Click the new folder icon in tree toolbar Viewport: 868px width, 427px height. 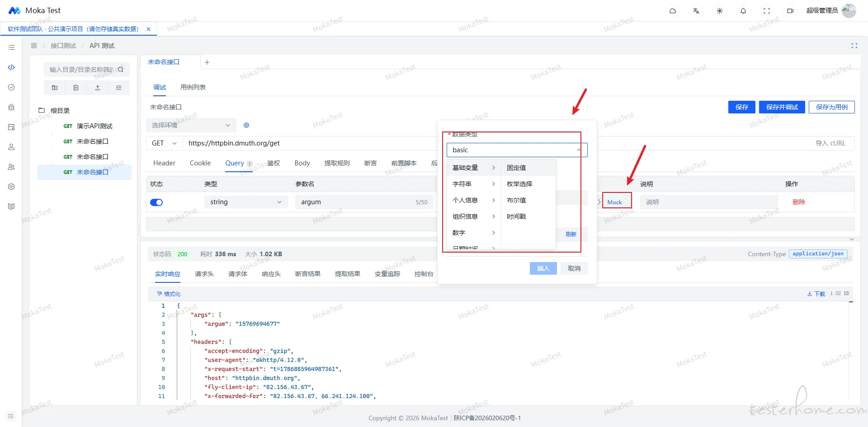click(55, 88)
